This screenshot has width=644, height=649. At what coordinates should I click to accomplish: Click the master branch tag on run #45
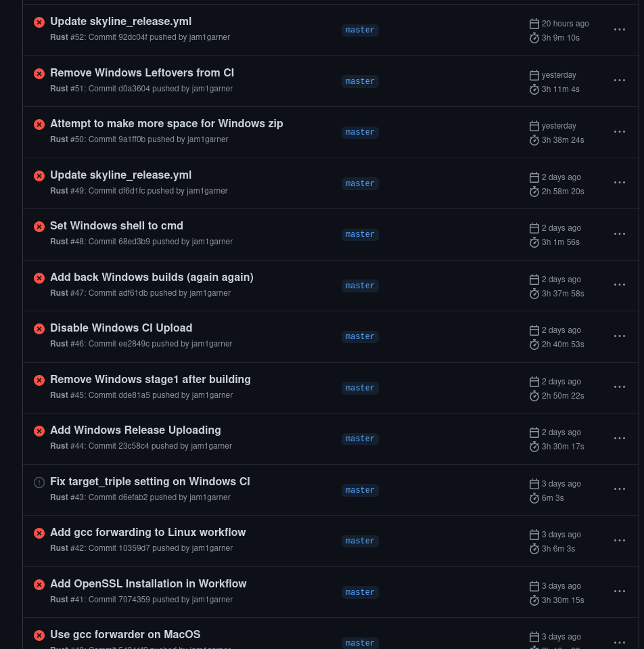pyautogui.click(x=360, y=388)
